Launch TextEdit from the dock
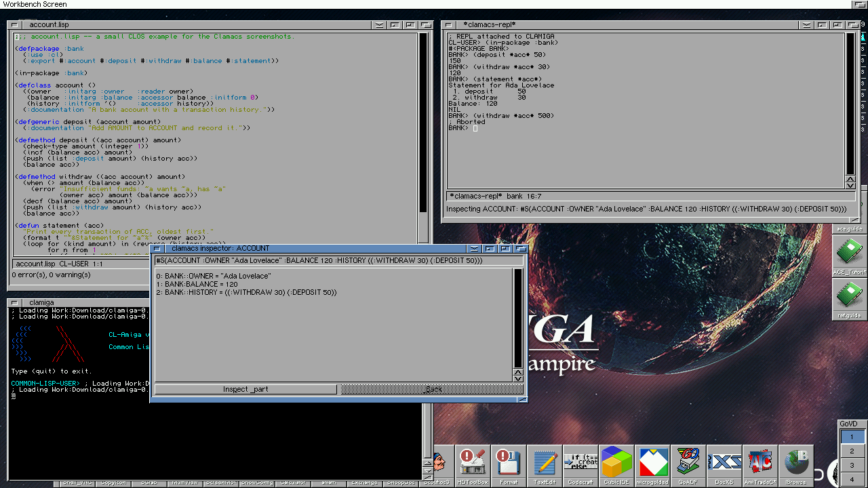This screenshot has height=488, width=868. [545, 465]
